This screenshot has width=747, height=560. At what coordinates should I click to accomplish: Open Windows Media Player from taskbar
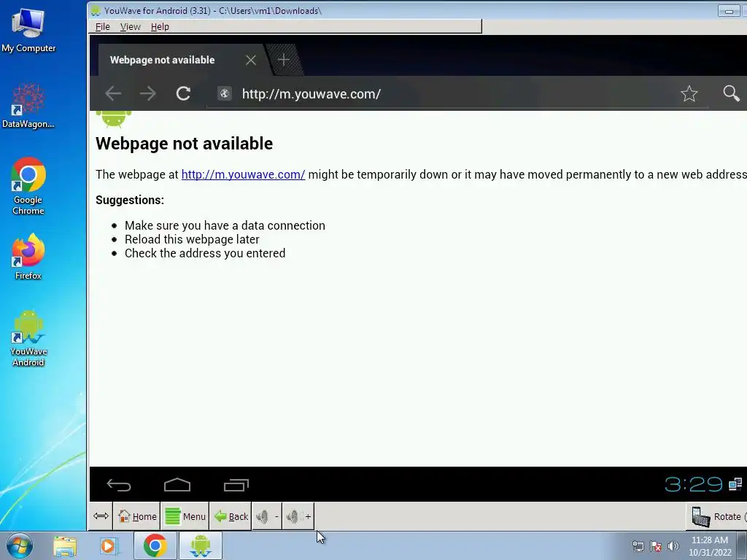click(109, 545)
